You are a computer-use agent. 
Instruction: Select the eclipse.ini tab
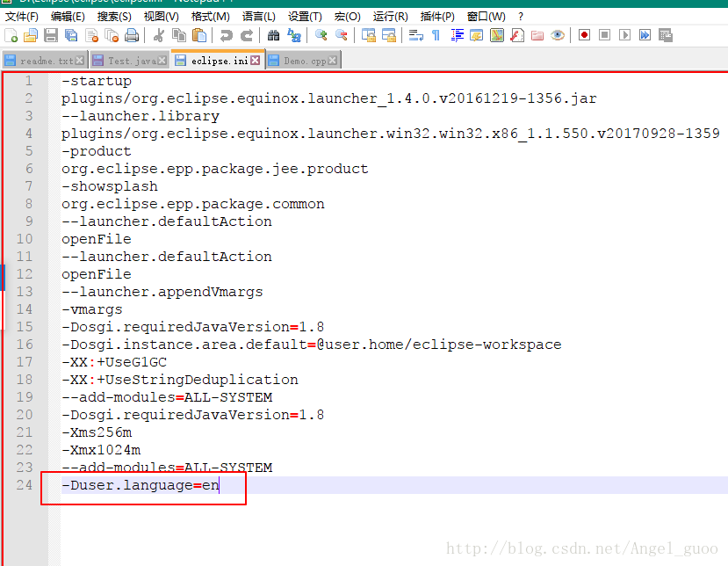(x=218, y=60)
